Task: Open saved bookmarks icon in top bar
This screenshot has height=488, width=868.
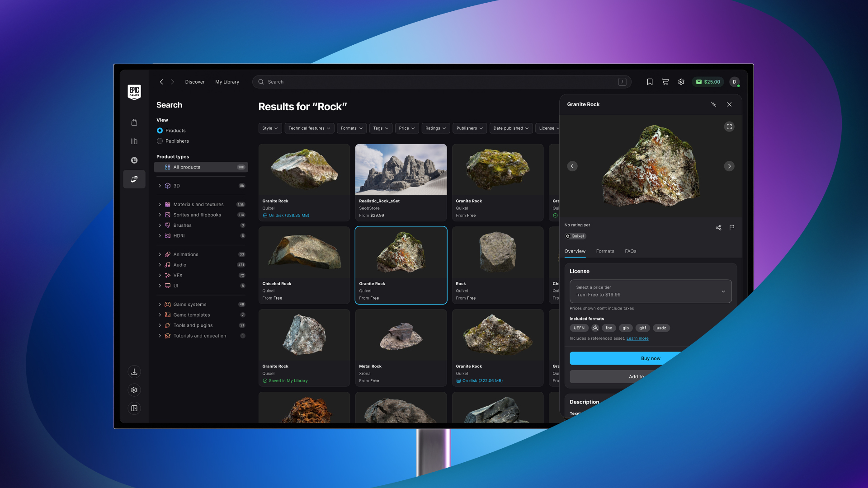Action: tap(650, 82)
